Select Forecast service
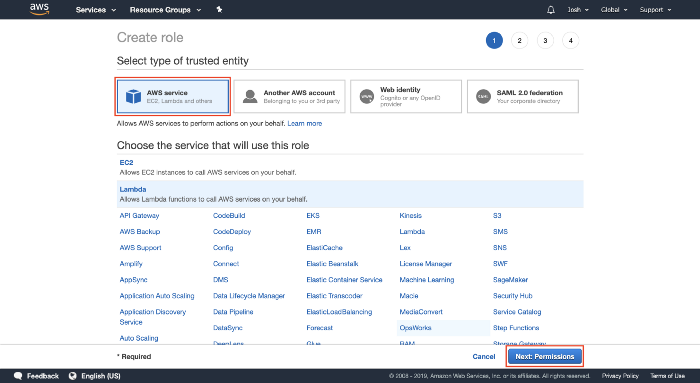 coord(320,328)
